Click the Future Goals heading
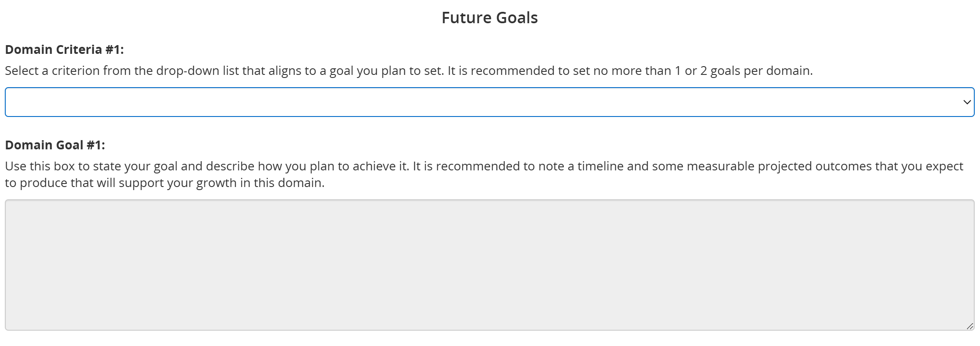Image resolution: width=980 pixels, height=346 pixels. pyautogui.click(x=489, y=18)
